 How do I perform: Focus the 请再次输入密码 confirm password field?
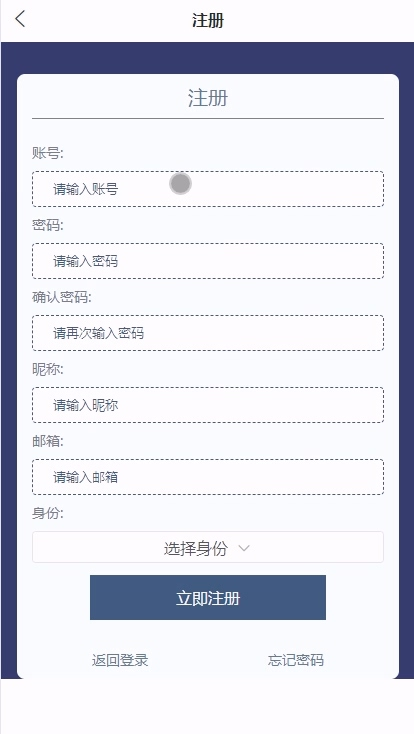coord(208,333)
